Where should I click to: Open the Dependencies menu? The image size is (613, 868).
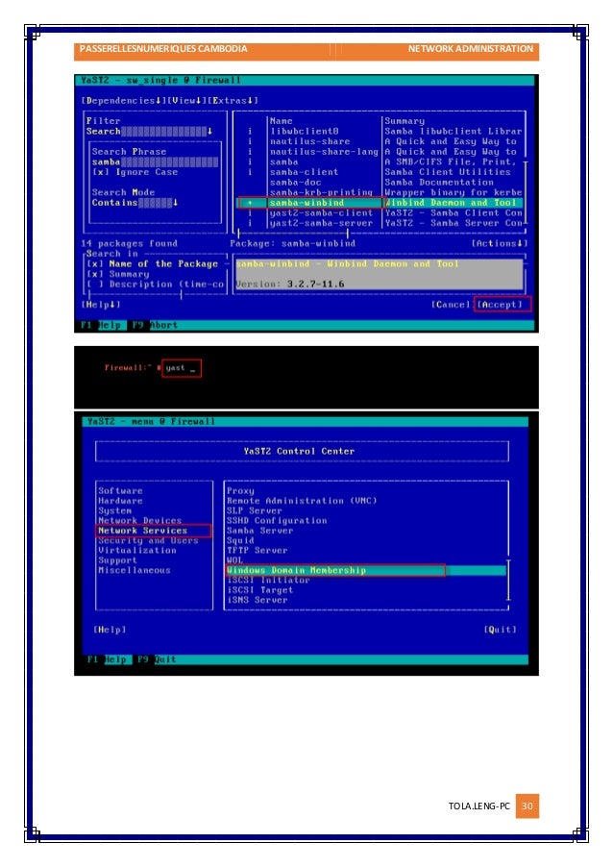pyautogui.click(x=123, y=100)
